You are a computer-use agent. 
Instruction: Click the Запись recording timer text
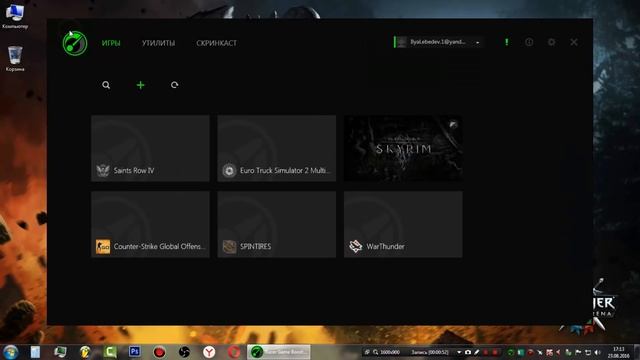tap(430, 352)
